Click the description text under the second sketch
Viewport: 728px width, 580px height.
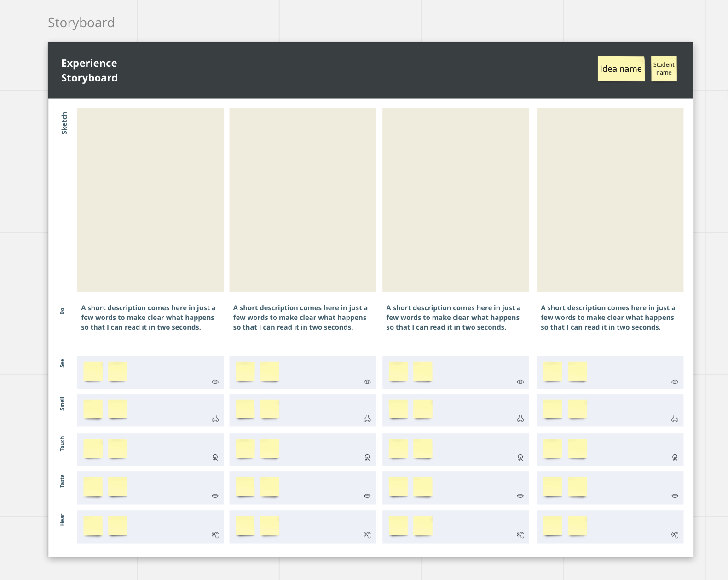point(300,318)
